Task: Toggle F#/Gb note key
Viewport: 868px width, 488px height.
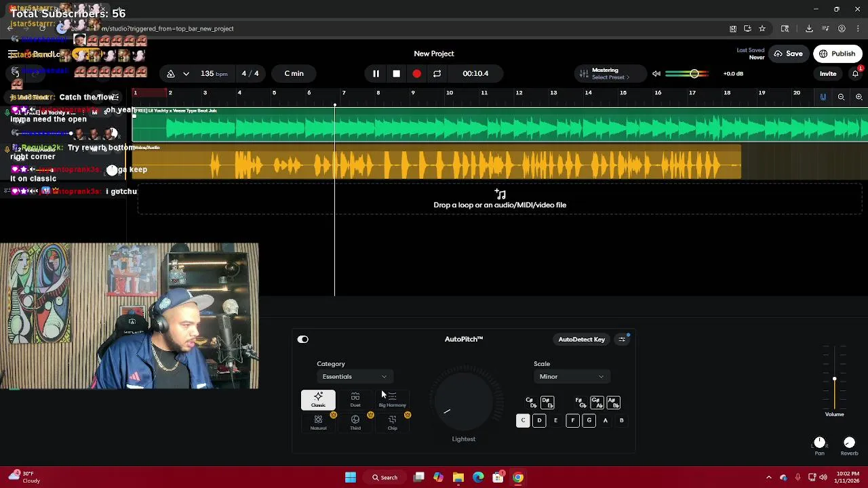Action: (580, 403)
